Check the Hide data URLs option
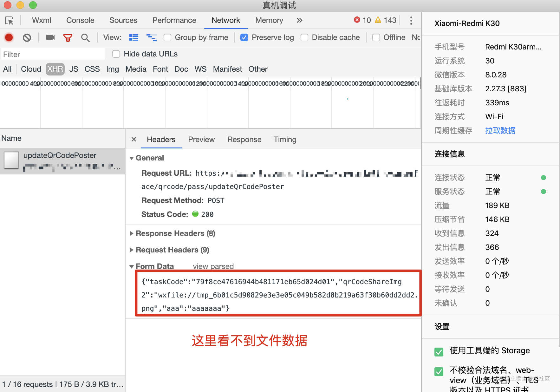Viewport: 560px width, 392px height. pos(116,54)
